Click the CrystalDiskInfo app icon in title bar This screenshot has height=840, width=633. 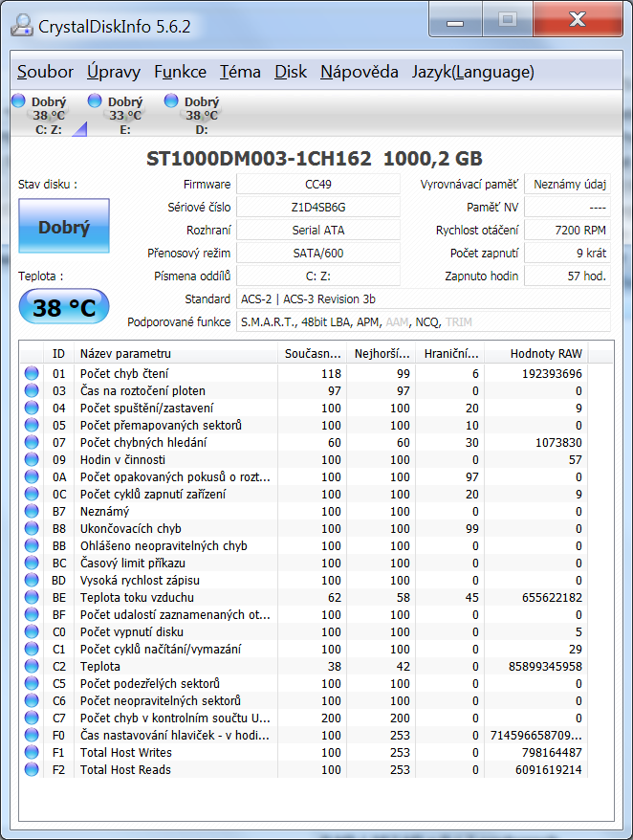pos(22,25)
